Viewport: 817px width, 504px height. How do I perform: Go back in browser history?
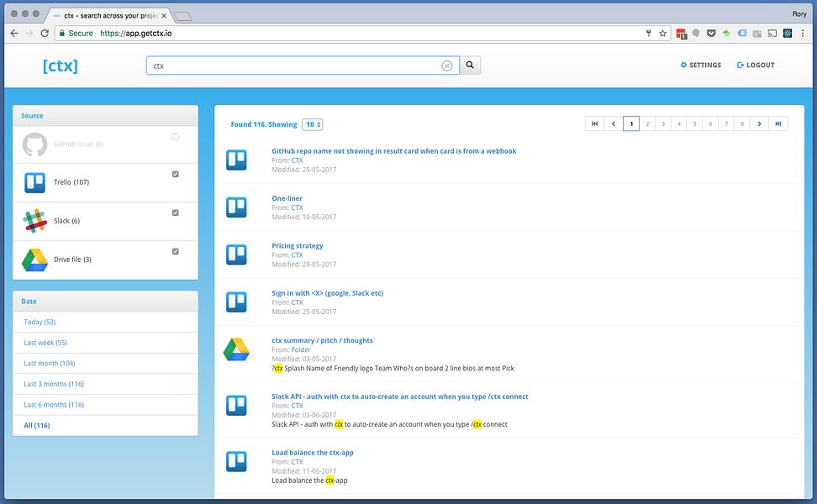(x=14, y=34)
